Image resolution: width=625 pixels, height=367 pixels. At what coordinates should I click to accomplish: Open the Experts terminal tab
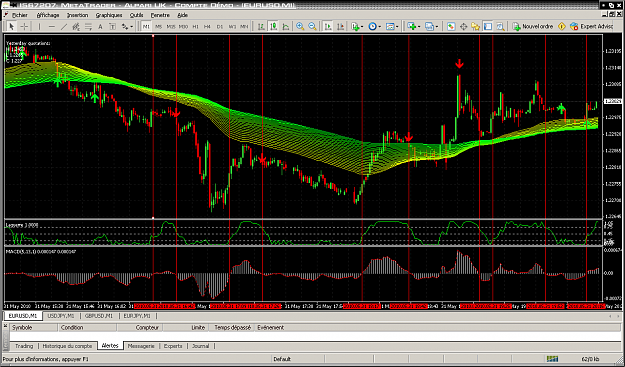173,346
